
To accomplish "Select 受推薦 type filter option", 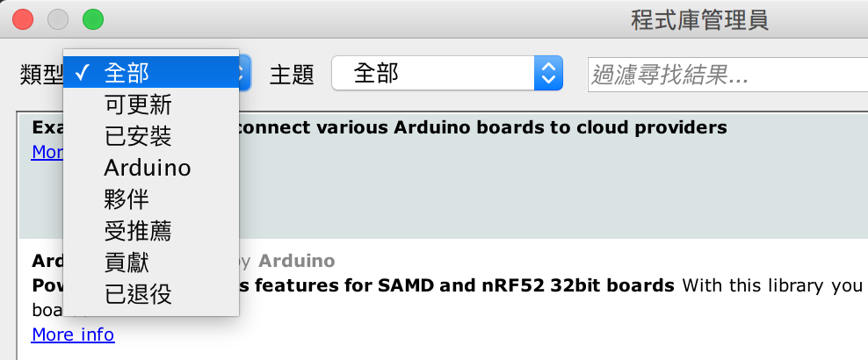I will click(137, 231).
